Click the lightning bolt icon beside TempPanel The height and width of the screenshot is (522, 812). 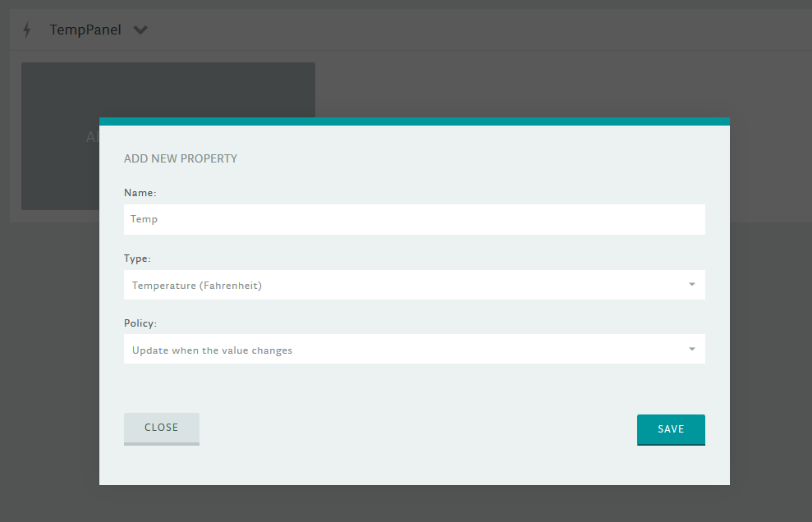pyautogui.click(x=27, y=30)
